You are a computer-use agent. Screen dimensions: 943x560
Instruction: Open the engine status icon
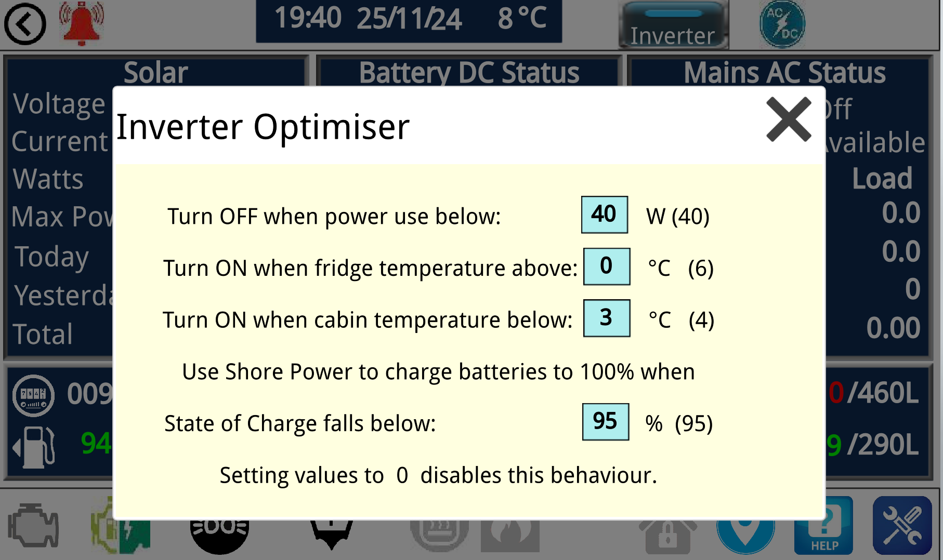(x=33, y=527)
